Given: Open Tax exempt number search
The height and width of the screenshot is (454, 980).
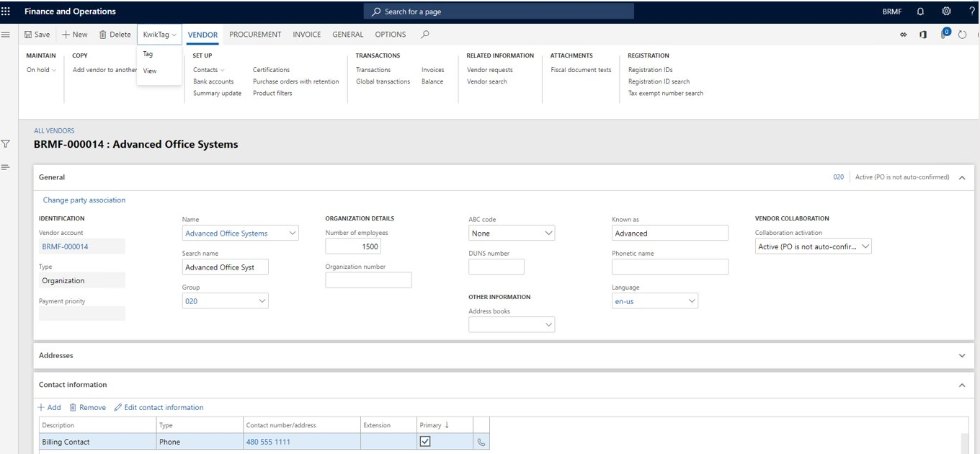Looking at the screenshot, I should point(666,93).
